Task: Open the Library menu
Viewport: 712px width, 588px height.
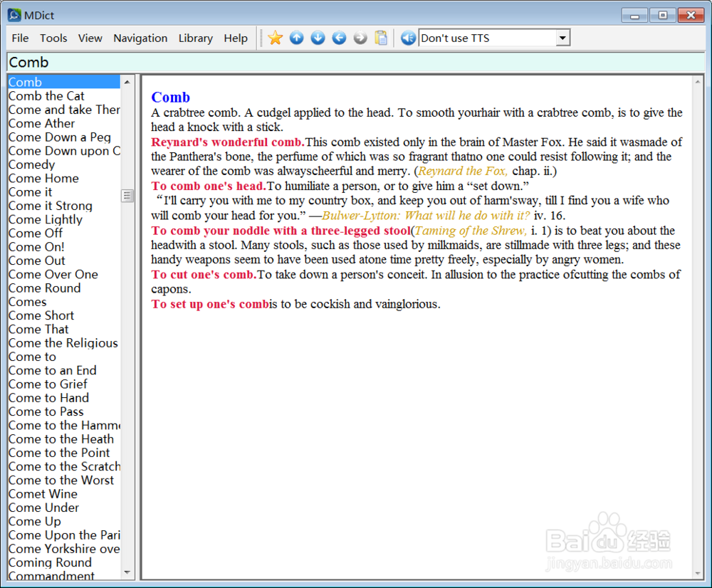Action: (195, 38)
